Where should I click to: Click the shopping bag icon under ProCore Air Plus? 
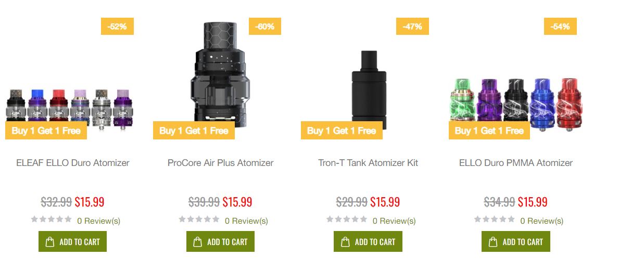[198, 242]
